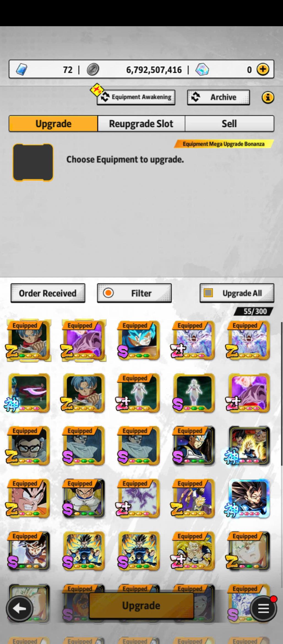Screen dimensions: 283x644
Task: Tap the back arrow icon
Action: tap(20, 609)
